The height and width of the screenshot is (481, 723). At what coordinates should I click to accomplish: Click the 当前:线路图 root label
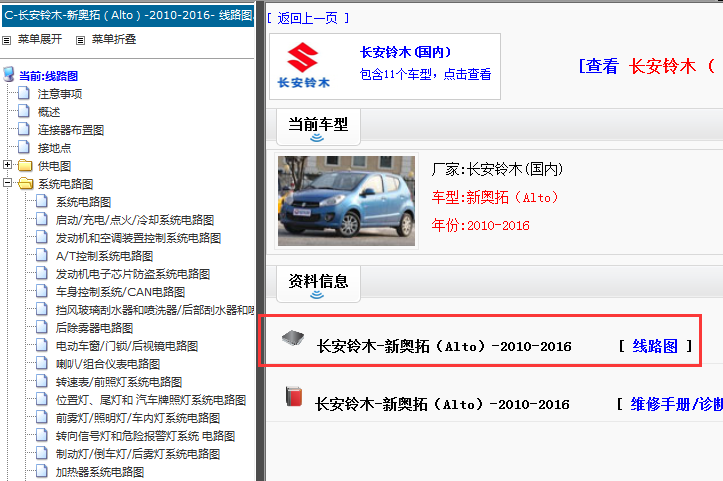click(x=48, y=76)
